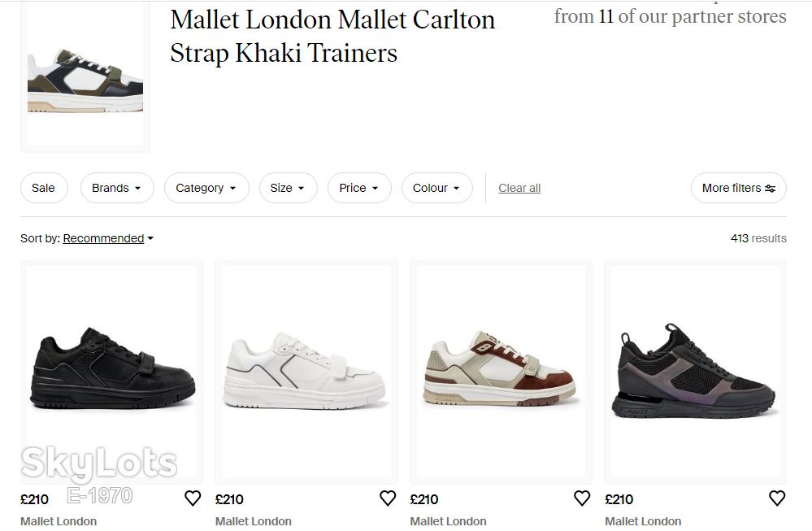This screenshot has width=812, height=531.
Task: Favorite the black Mallet London trainer
Action: pyautogui.click(x=193, y=498)
